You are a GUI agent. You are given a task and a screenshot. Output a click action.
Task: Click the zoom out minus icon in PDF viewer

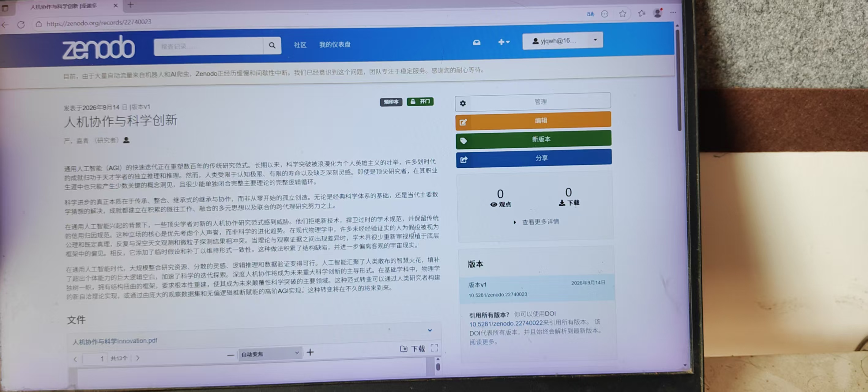(x=231, y=355)
